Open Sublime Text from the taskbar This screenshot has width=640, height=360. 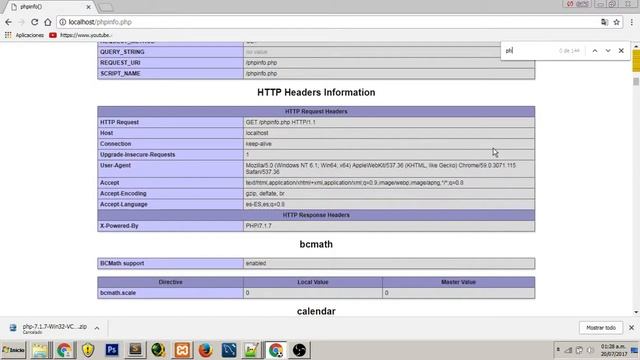135,350
